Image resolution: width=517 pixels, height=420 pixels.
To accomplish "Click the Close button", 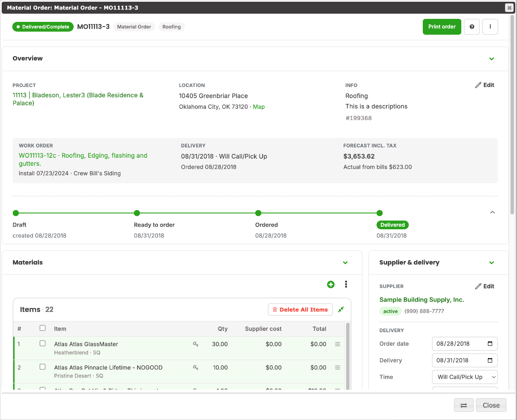I will [x=491, y=405].
